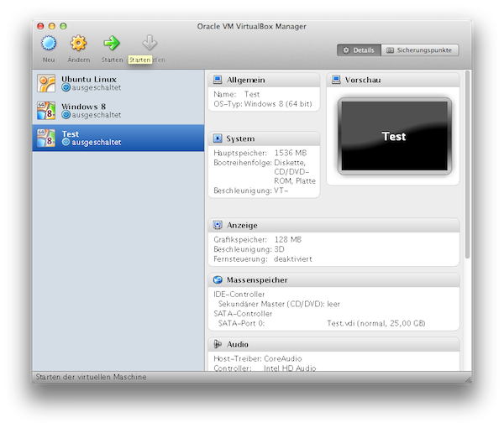
Task: Click the grey down-arrow discard icon
Action: click(x=150, y=43)
